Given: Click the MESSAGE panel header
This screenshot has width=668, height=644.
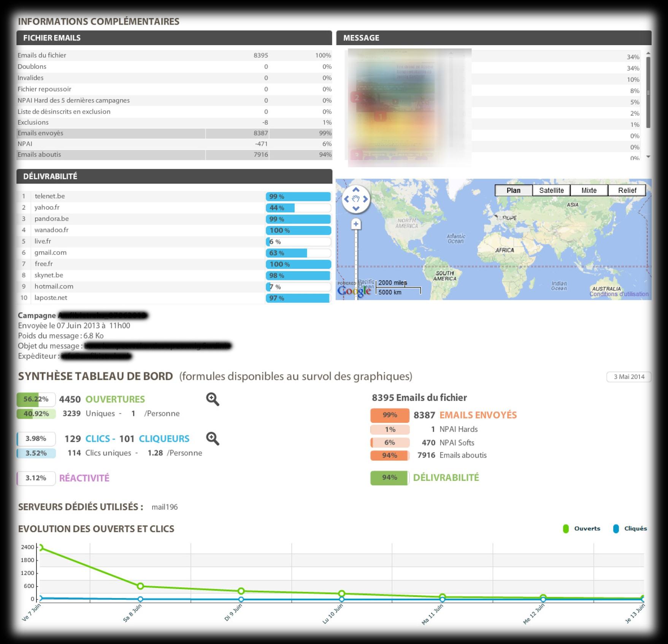Looking at the screenshot, I should 494,38.
